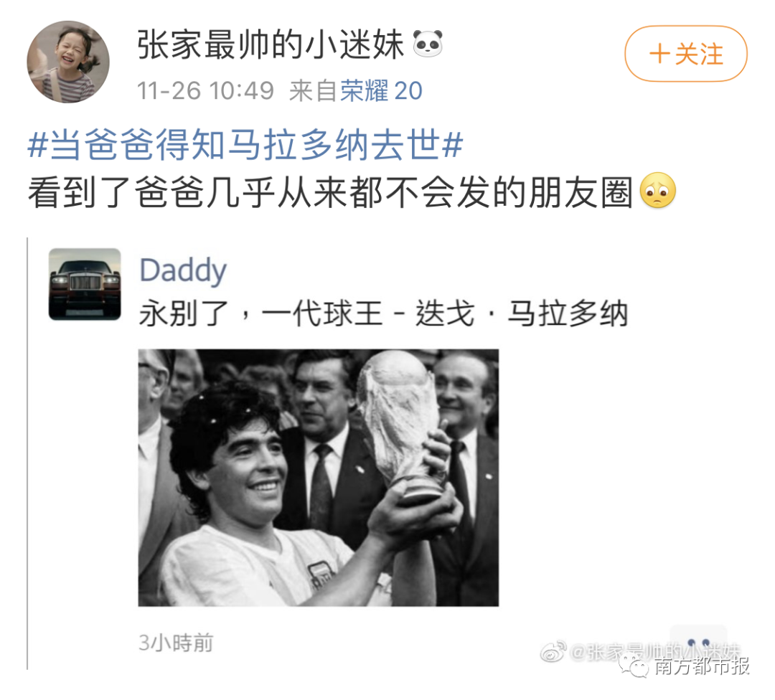Click the 南方都市报 watermark text

[702, 666]
